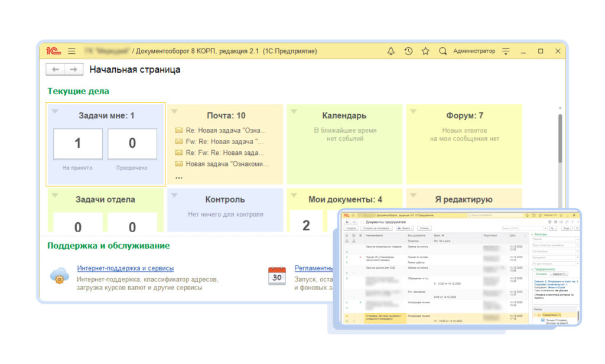Image resolution: width=605 pixels, height=364 pixels.
Task: Open service settings icon next to Администратор
Action: 506,51
